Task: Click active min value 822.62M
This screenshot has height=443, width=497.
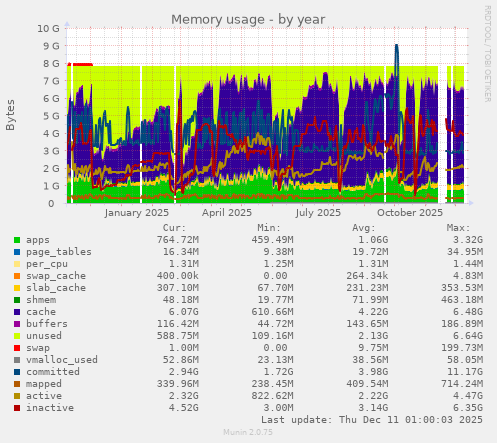Action: point(272,396)
